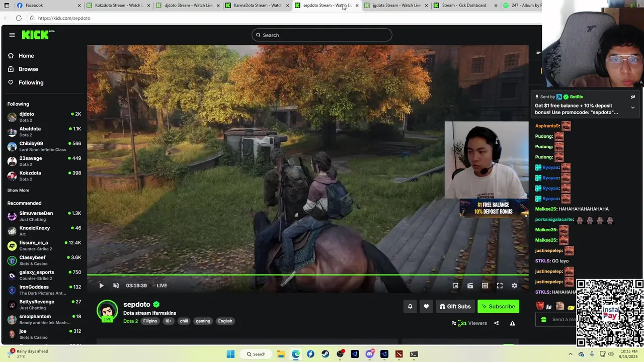Screen dimensions: 644x362
Task: Jump to LIVE in the video player
Action: tap(162, 286)
